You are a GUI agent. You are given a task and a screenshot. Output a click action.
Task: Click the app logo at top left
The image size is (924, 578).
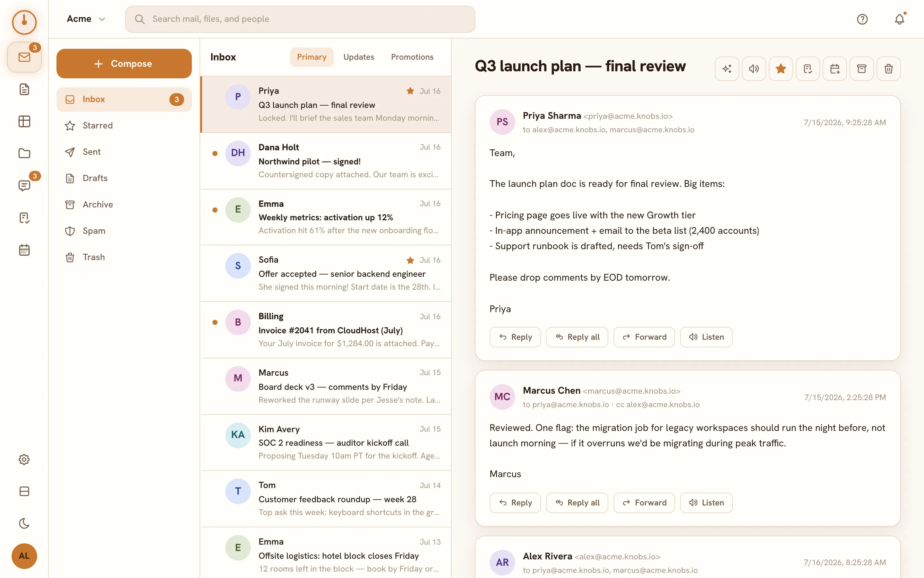tap(24, 22)
